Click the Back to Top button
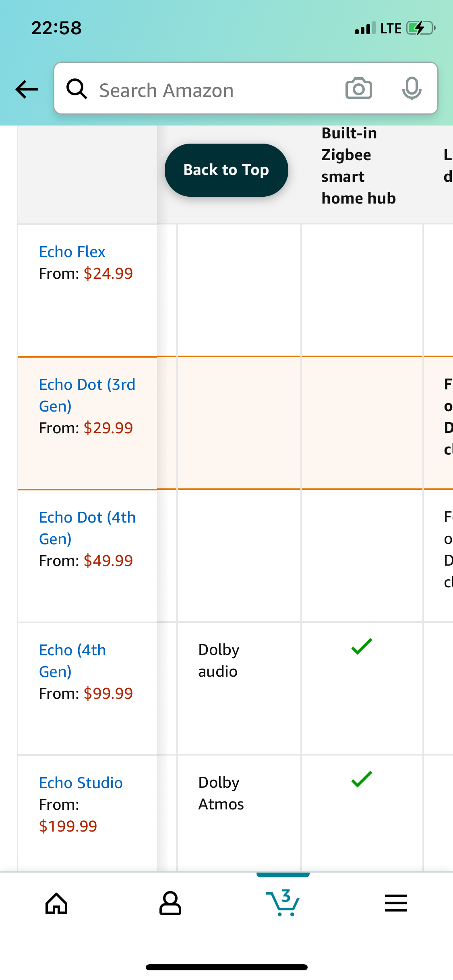 [x=226, y=170]
